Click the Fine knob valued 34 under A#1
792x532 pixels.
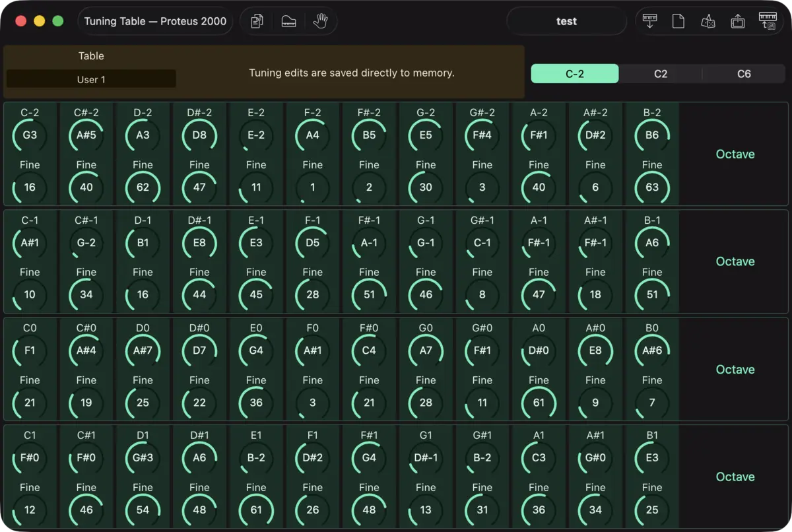pyautogui.click(x=595, y=510)
